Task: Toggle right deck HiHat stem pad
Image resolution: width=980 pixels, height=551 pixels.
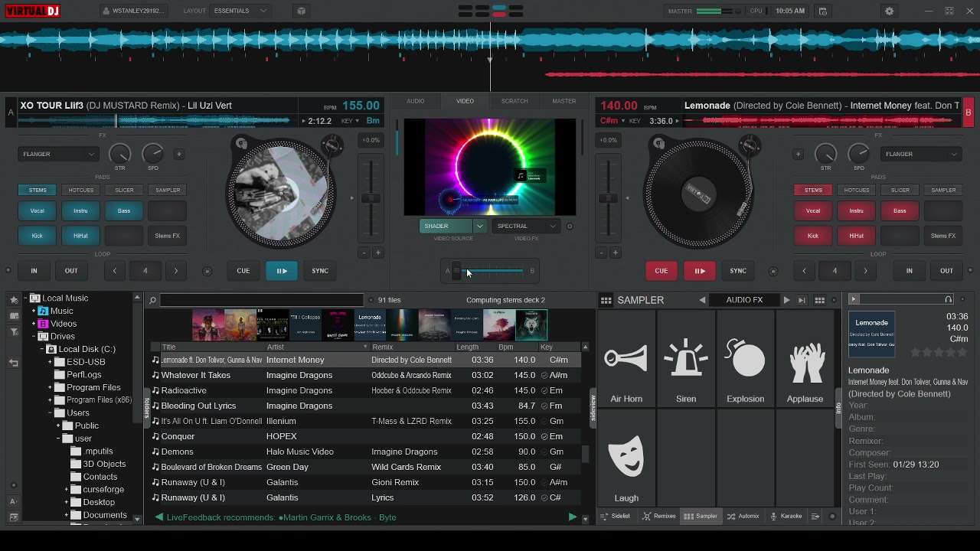Action: tap(857, 236)
